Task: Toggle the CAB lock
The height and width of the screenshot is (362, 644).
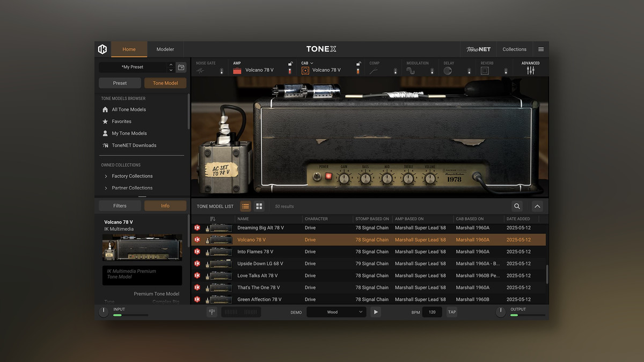Action: [358, 64]
